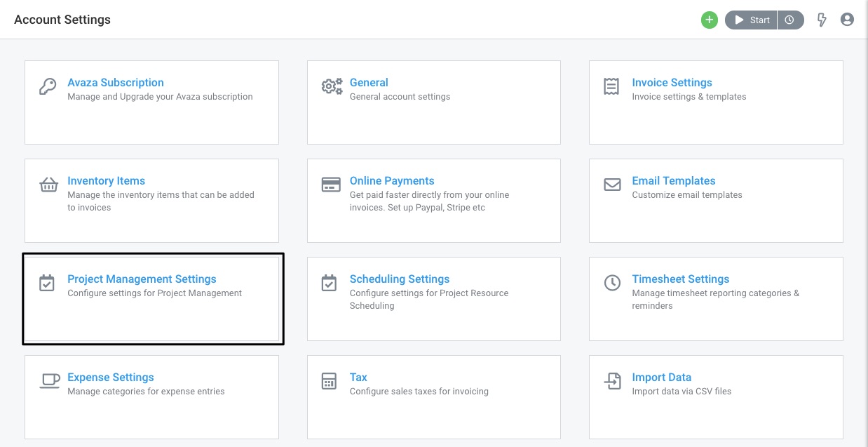
Task: Click the calendar-check icon for Project Management Settings
Action: click(x=47, y=283)
